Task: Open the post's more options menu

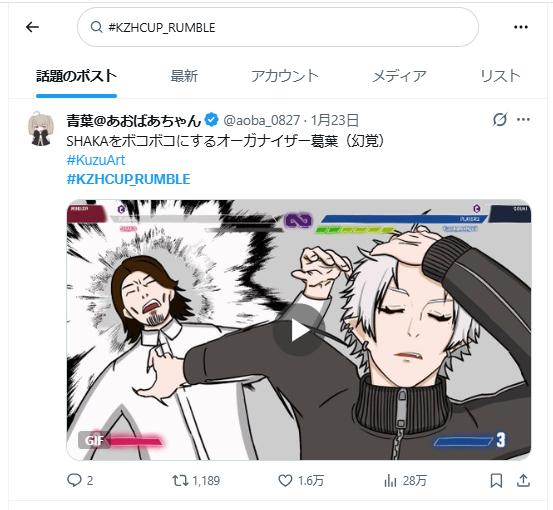Action: pos(523,120)
